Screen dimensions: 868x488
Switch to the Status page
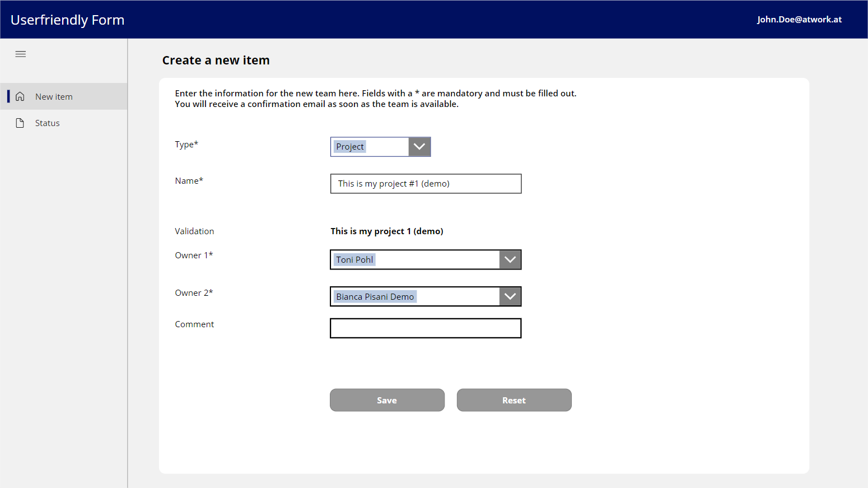pyautogui.click(x=47, y=123)
